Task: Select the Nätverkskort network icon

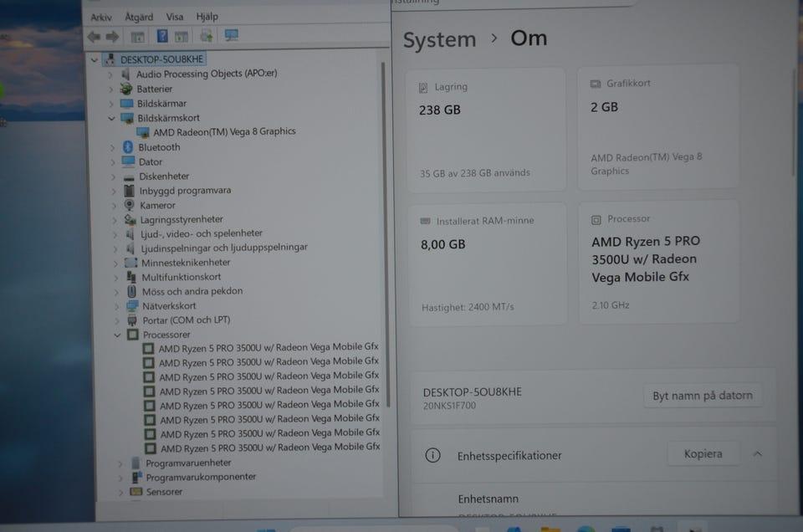Action: [x=132, y=306]
